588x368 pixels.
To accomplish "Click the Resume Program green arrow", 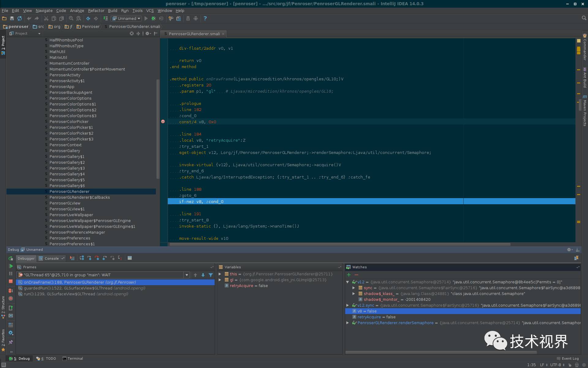I will (11, 266).
